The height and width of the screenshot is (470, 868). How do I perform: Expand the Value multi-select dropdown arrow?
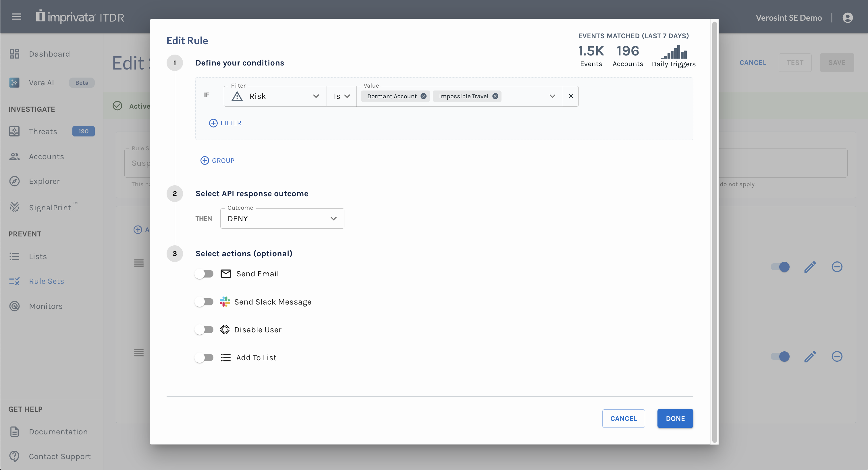[x=552, y=96]
